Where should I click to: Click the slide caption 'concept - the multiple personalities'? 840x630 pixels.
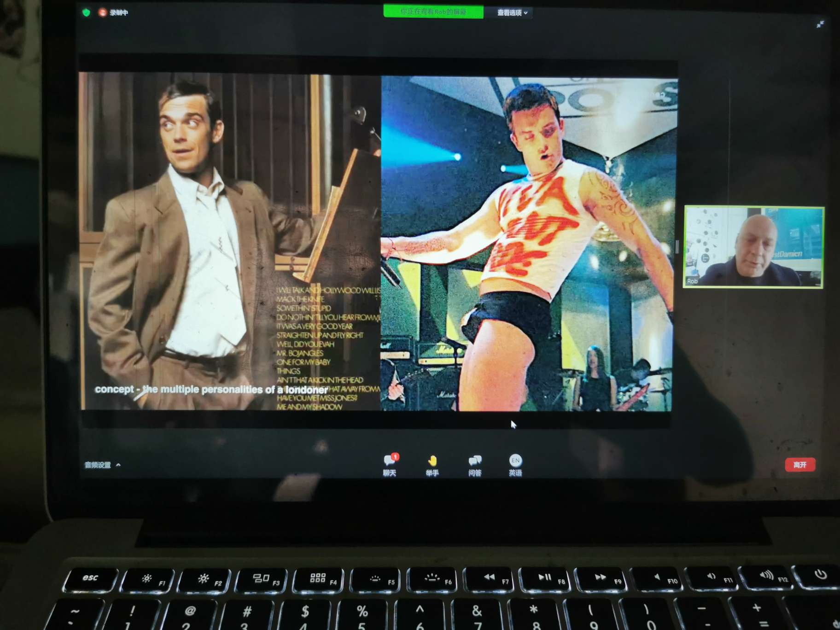(211, 390)
